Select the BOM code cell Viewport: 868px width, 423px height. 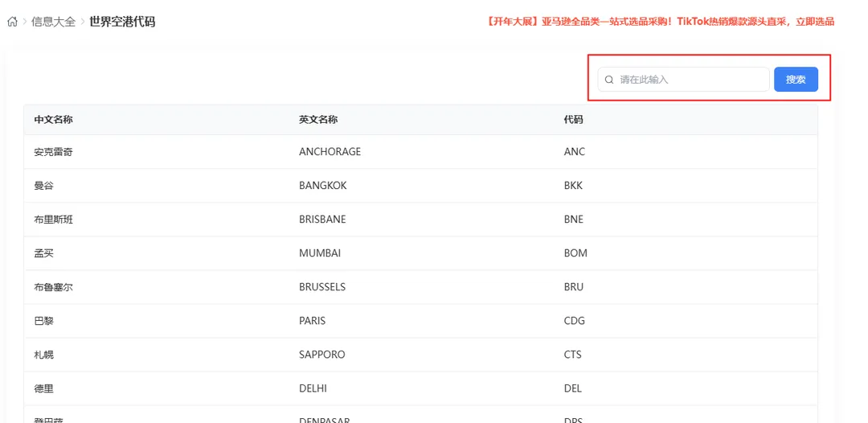[x=575, y=253]
